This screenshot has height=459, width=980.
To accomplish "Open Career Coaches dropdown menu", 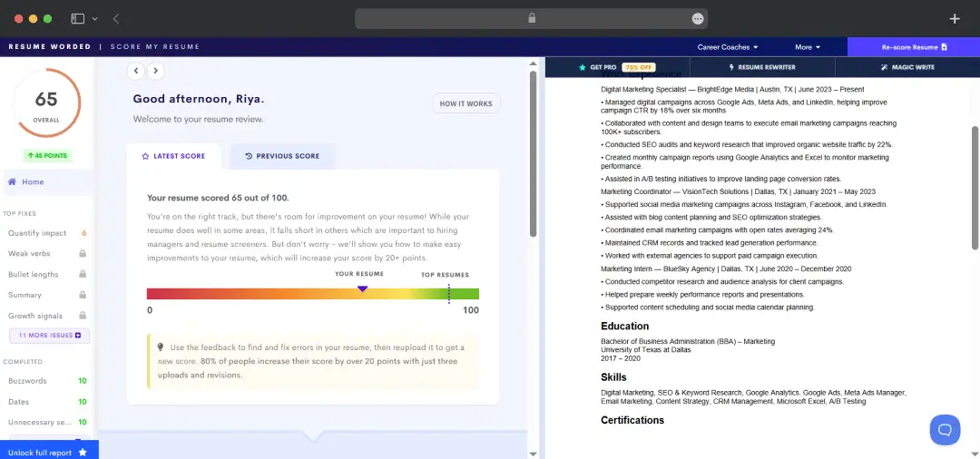I will [728, 47].
